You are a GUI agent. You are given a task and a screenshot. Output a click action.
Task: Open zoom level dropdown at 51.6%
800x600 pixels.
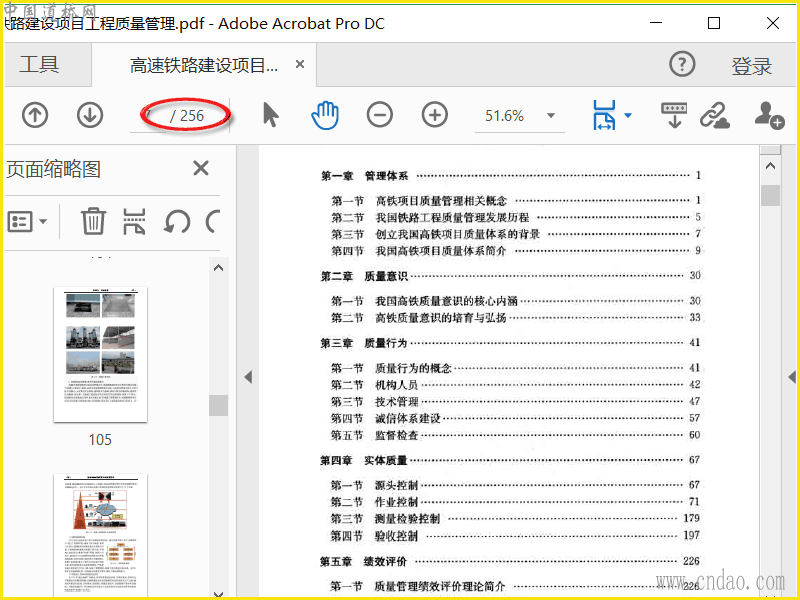click(x=551, y=115)
